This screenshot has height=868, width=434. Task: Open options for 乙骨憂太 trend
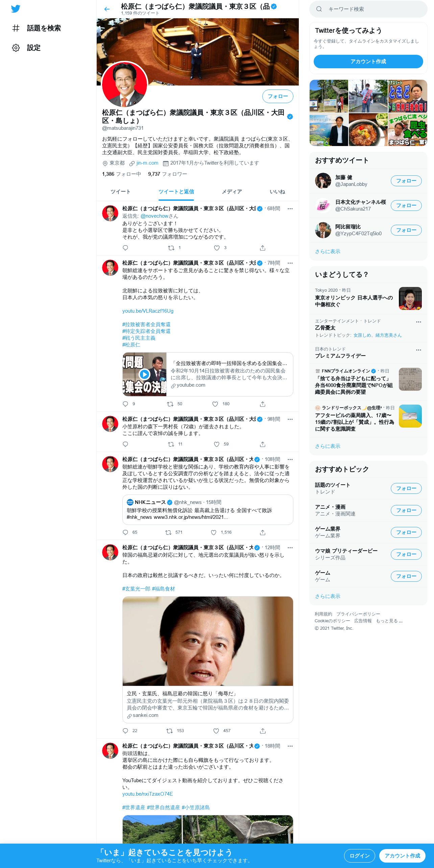418,322
